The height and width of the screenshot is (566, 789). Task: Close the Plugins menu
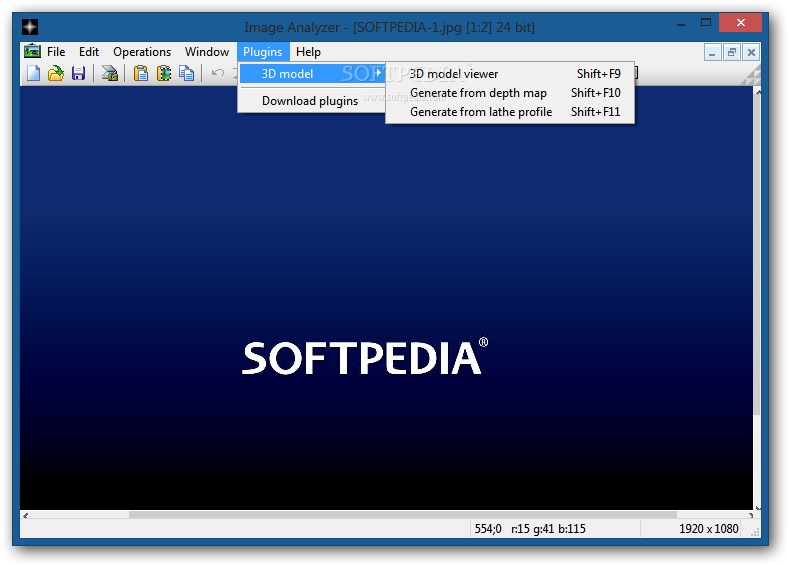click(x=263, y=52)
